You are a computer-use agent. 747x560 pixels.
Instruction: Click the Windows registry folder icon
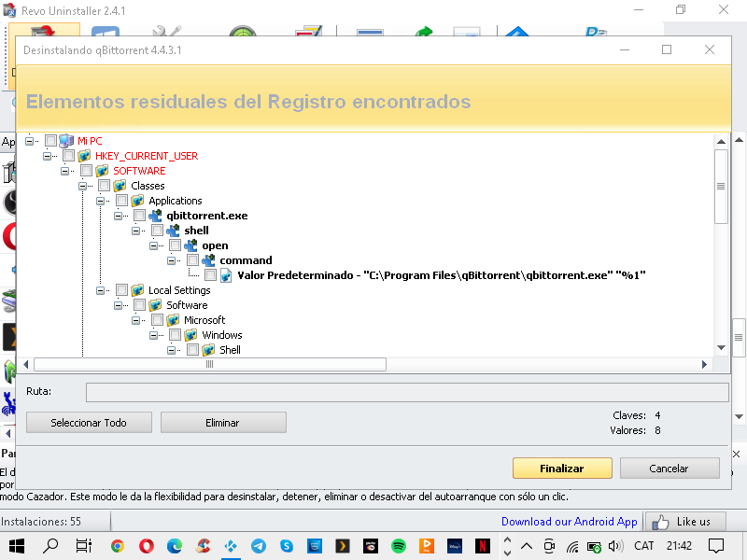[x=190, y=335]
